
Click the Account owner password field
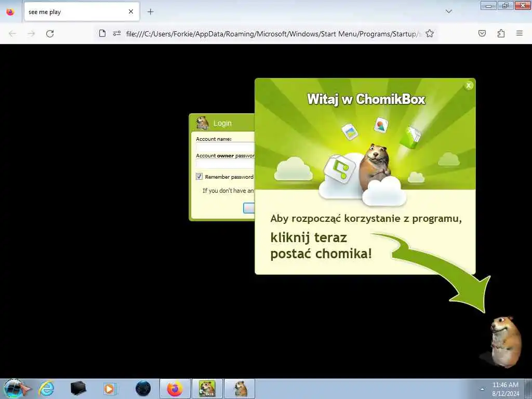click(225, 164)
